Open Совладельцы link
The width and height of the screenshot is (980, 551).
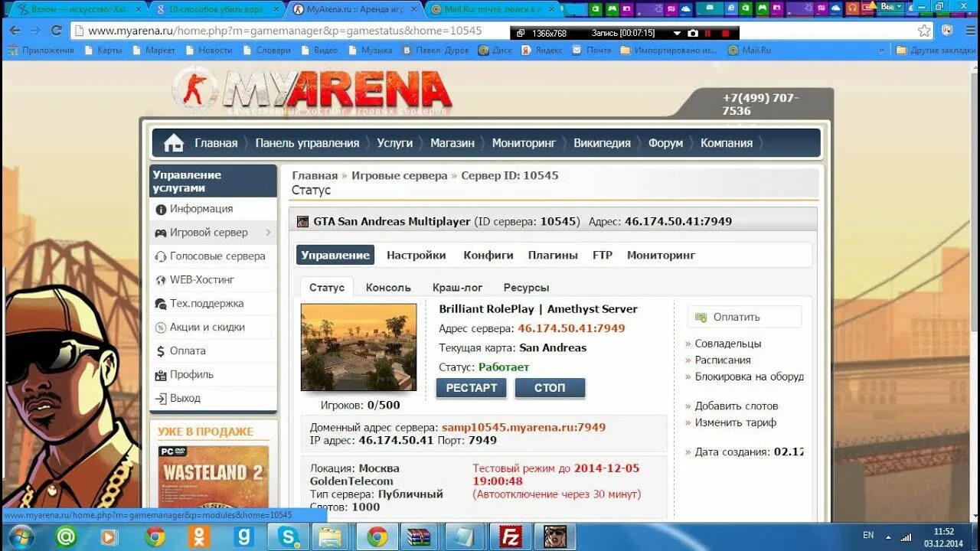(728, 344)
